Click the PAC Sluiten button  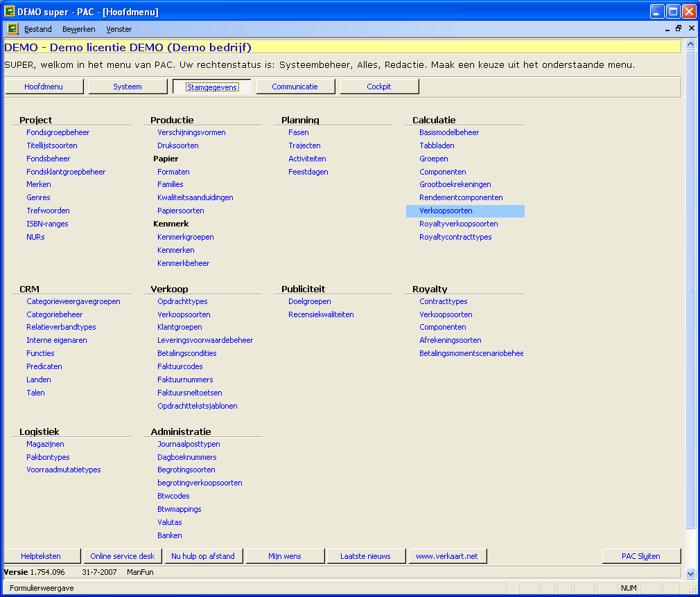click(641, 556)
